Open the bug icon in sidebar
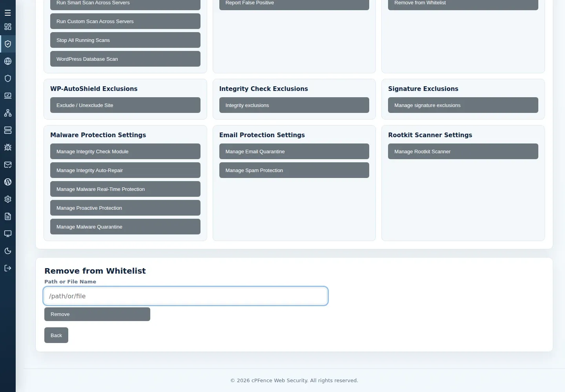The height and width of the screenshot is (392, 565). (x=8, y=147)
